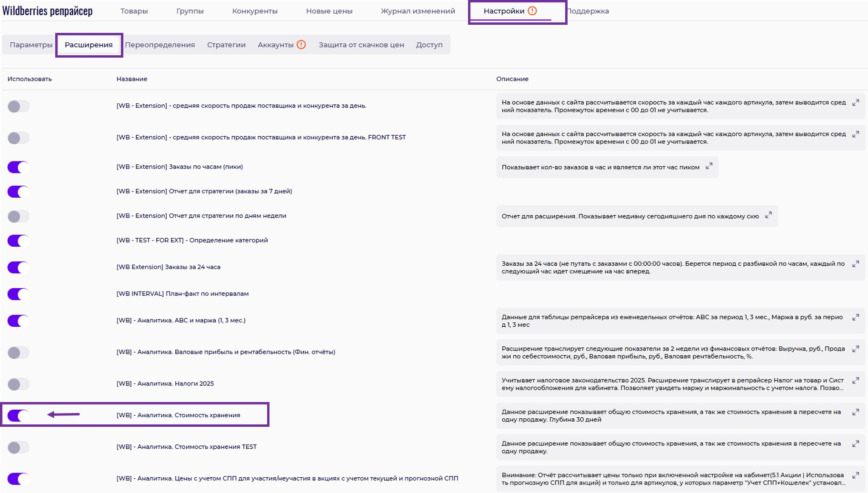
Task: Expand description for ABC и маржа extension
Action: [x=856, y=317]
